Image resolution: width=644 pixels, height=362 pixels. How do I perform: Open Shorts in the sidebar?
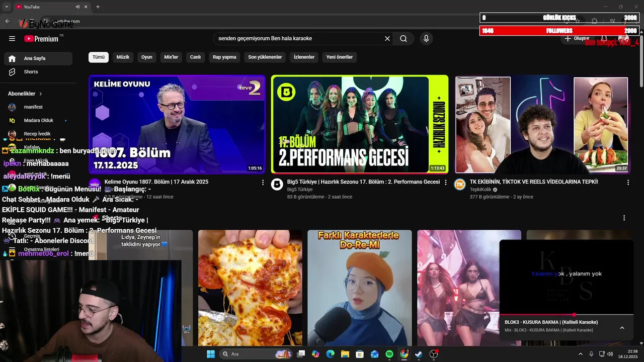coord(38,72)
